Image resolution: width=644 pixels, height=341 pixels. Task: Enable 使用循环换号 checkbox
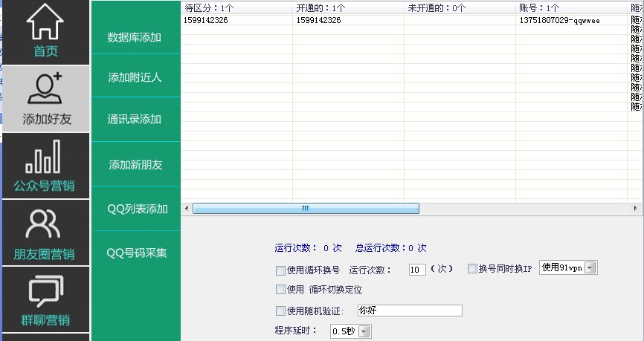click(280, 270)
